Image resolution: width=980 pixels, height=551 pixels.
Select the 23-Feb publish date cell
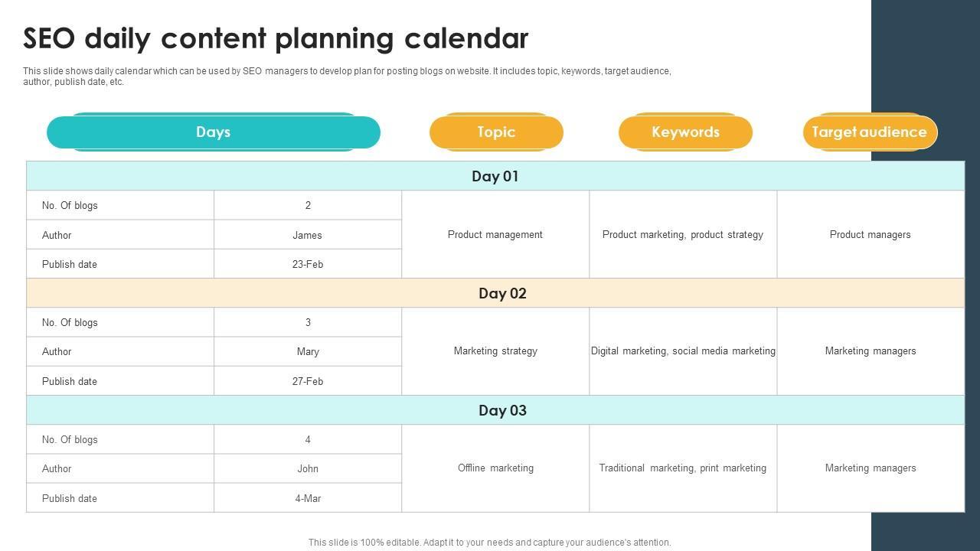tap(308, 265)
